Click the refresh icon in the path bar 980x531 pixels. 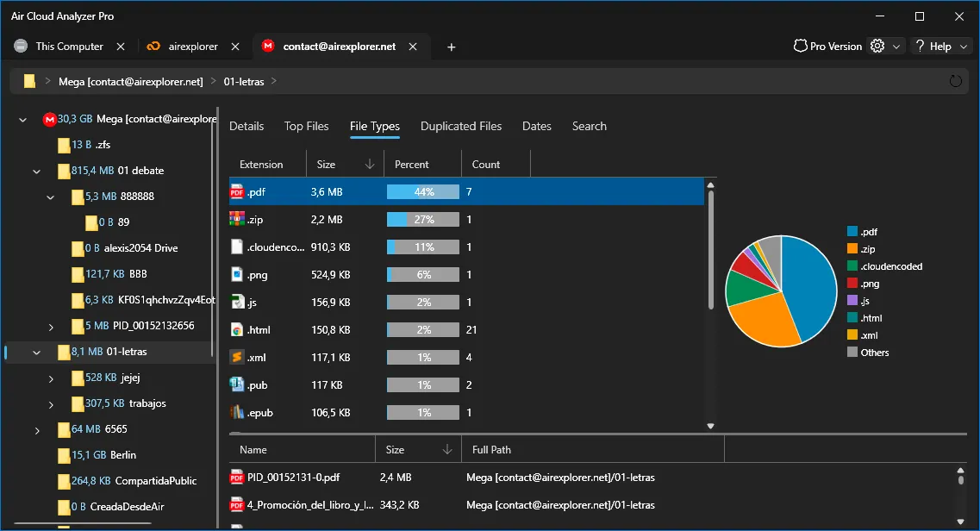[x=955, y=81]
